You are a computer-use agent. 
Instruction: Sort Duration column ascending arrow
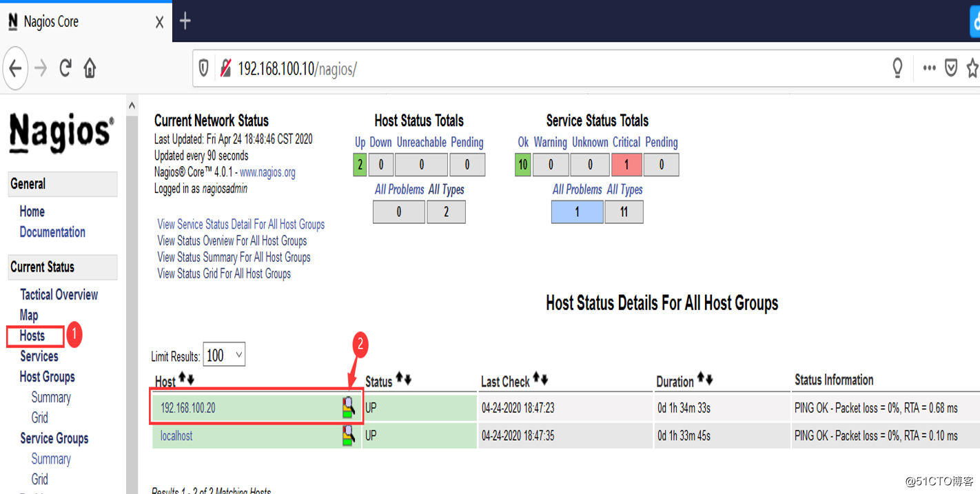point(701,379)
